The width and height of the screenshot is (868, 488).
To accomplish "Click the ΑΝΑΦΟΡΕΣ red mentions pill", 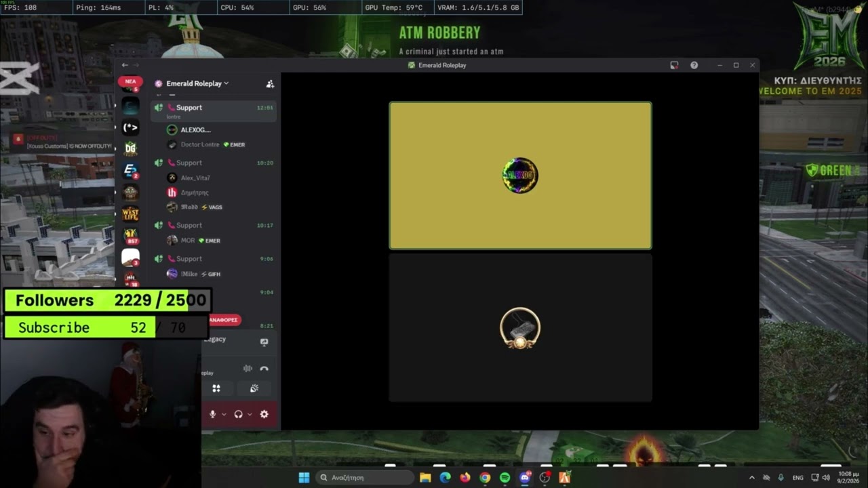I will [x=223, y=320].
